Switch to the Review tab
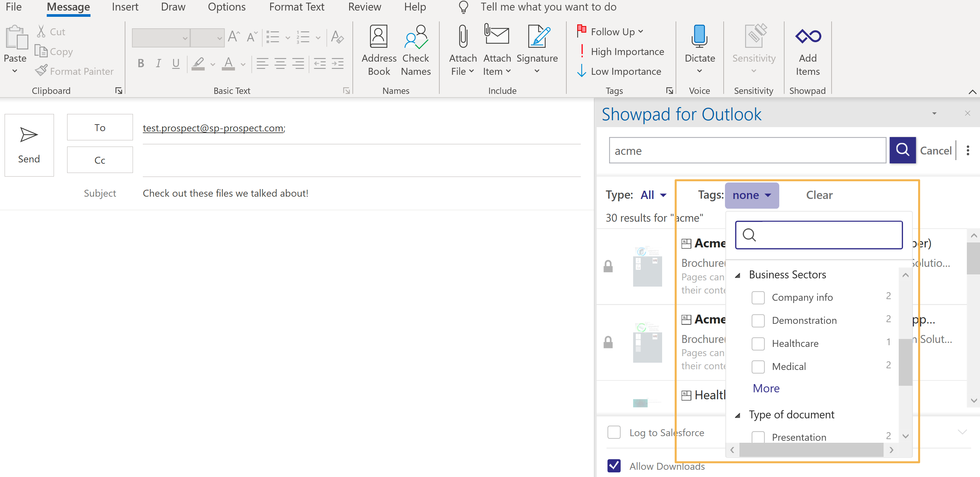Image resolution: width=980 pixels, height=477 pixels. coord(365,7)
